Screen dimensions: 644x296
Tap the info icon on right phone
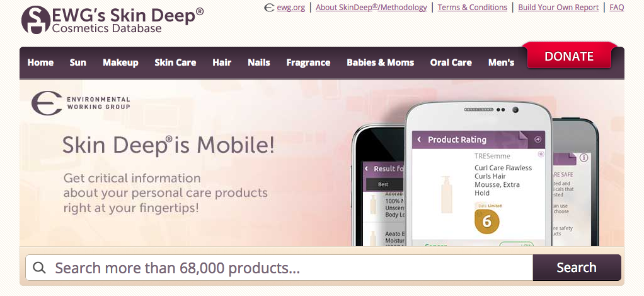pyautogui.click(x=584, y=157)
